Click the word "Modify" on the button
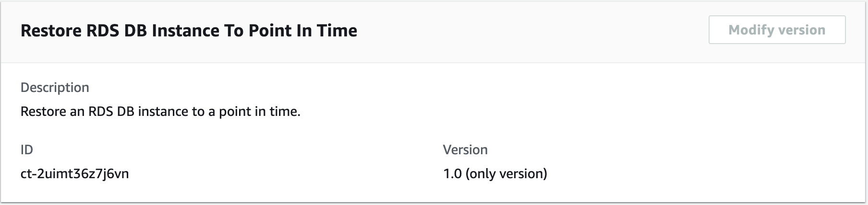The width and height of the screenshot is (868, 205). 750,30
